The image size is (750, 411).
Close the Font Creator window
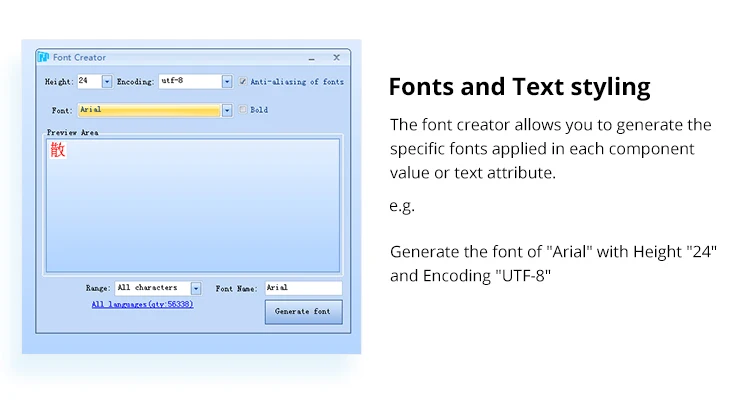point(337,57)
